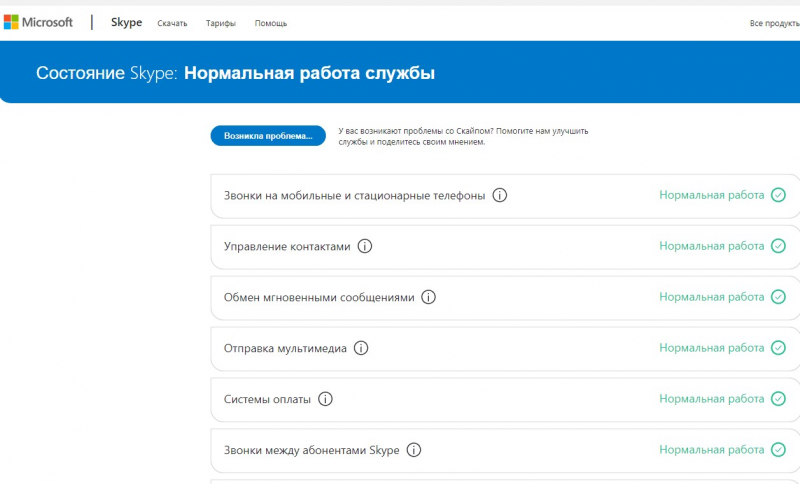Open info icon for Звонки на мобильные и стационарные телефоны

pos(499,195)
